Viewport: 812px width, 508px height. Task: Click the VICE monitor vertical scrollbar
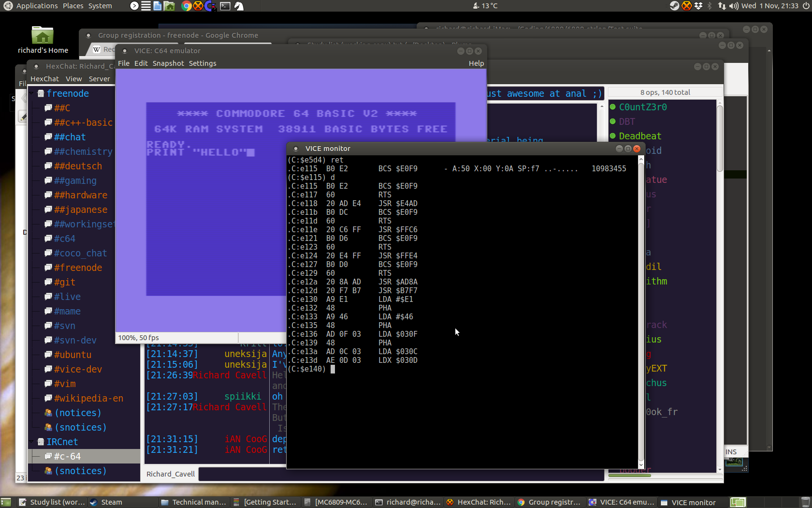[x=641, y=312]
